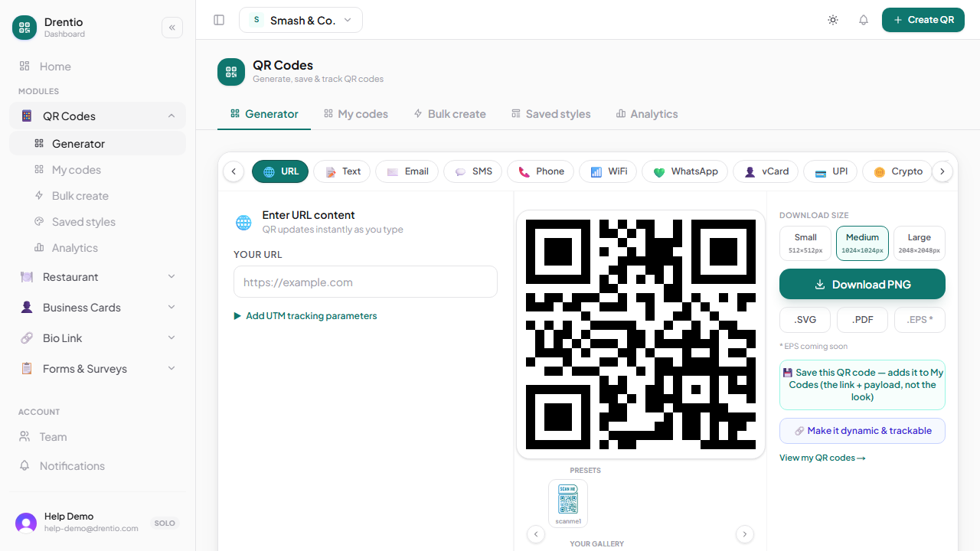Screen dimensions: 980x551
Task: Expand the Bio Link module
Action: pos(97,338)
